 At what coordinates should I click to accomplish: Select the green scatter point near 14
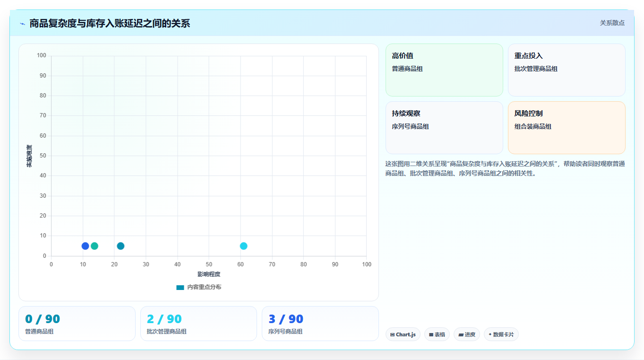[94, 246]
